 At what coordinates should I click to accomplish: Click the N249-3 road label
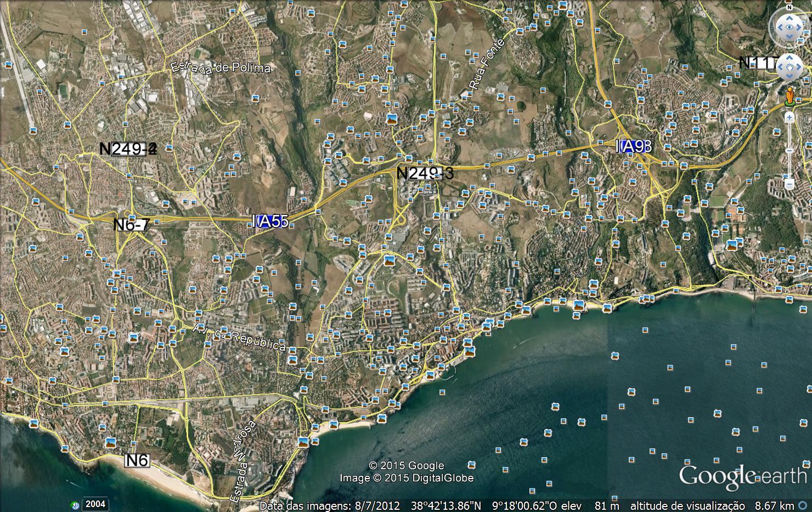coord(425,173)
